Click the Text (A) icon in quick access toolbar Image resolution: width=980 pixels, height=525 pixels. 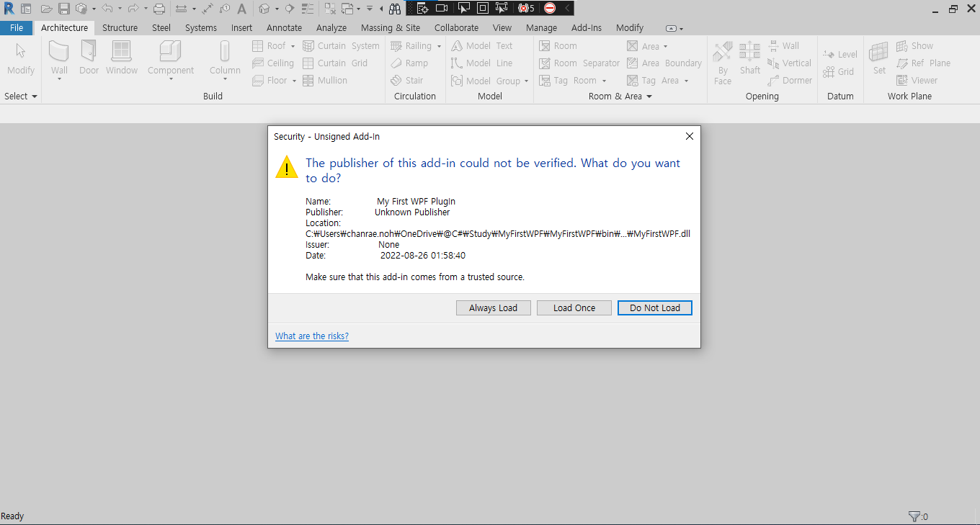click(x=241, y=9)
